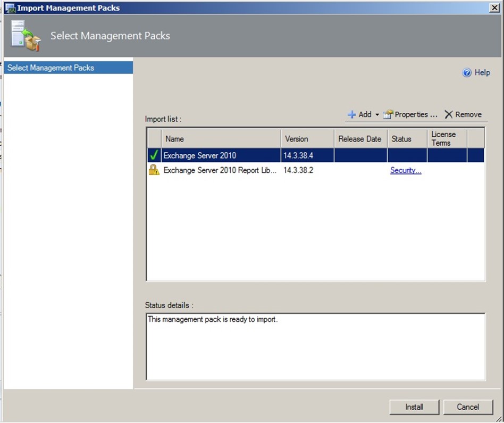
Task: Sort by the Version column header
Action: [308, 139]
